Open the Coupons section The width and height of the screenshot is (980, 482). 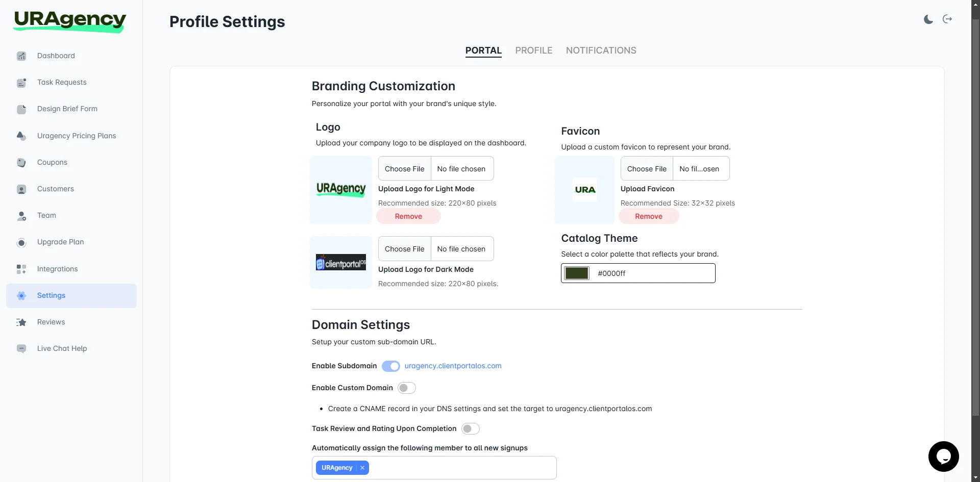[52, 162]
